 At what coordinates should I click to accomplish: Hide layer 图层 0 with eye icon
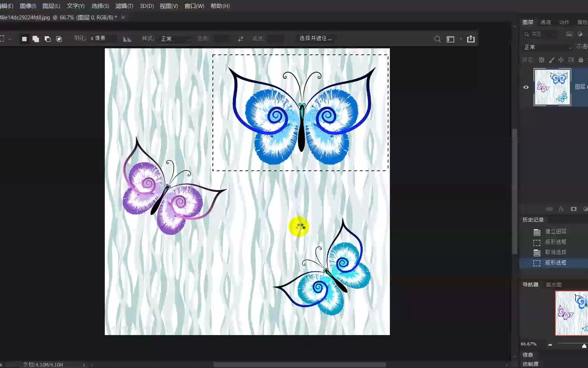point(526,87)
